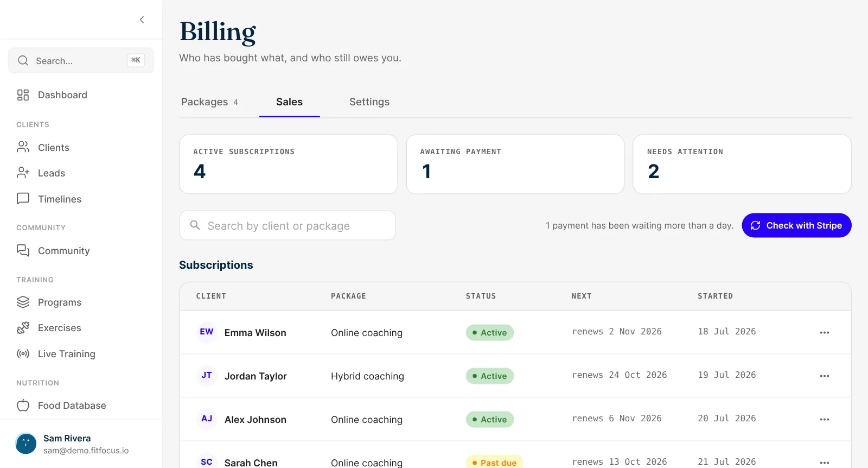Screen dimensions: 868x468
Task: Select client name Alex Johnson
Action: tap(256, 420)
